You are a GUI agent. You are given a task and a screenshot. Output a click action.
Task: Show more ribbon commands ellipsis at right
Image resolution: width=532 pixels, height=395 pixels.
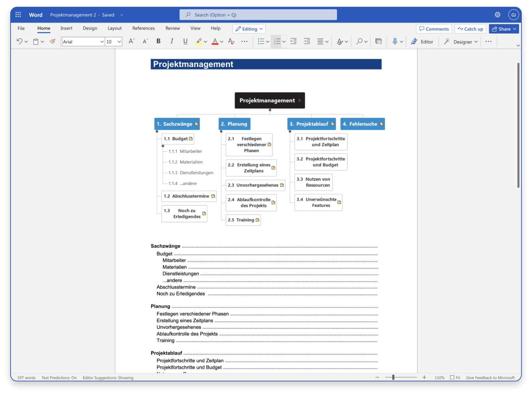click(x=488, y=42)
